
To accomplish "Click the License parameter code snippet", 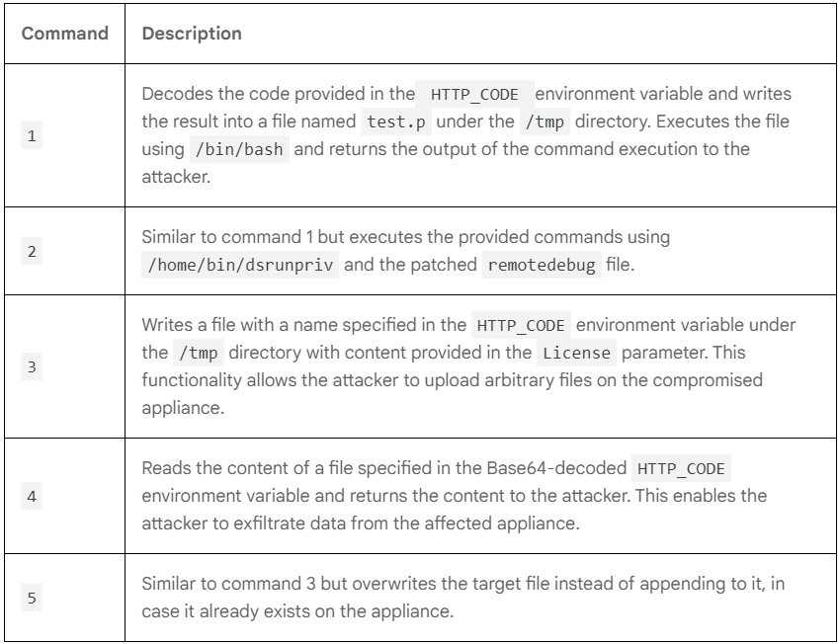I will pyautogui.click(x=576, y=353).
